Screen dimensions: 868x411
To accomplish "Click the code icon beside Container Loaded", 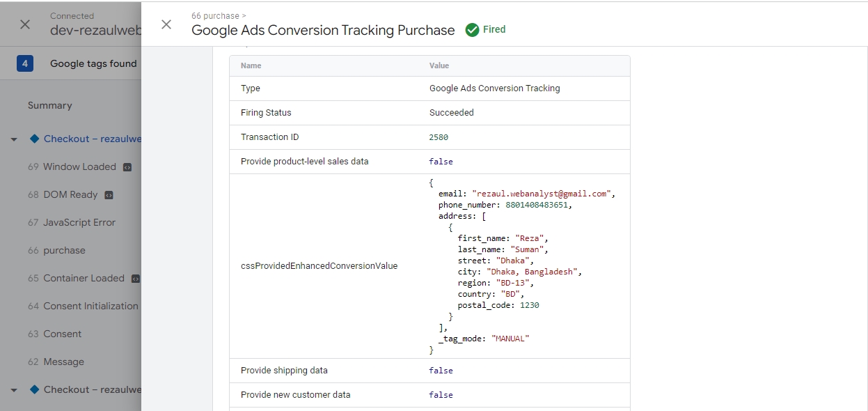I will 136,279.
